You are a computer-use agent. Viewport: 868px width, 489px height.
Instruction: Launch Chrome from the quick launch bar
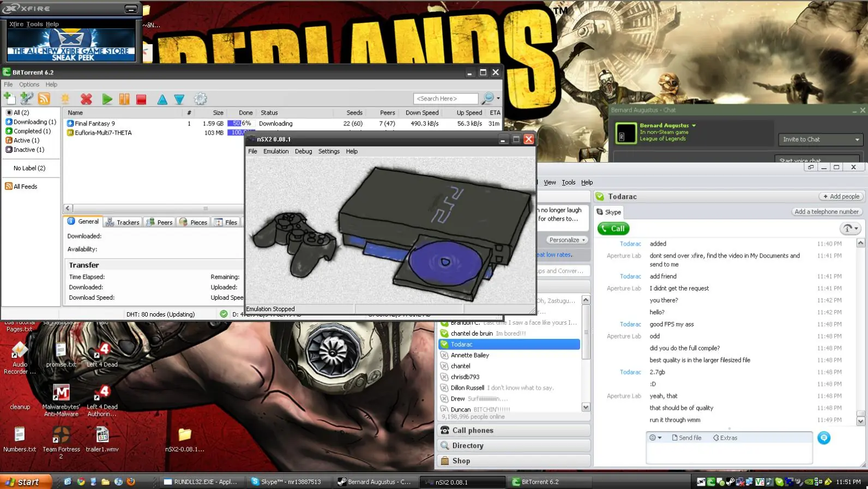click(x=81, y=482)
